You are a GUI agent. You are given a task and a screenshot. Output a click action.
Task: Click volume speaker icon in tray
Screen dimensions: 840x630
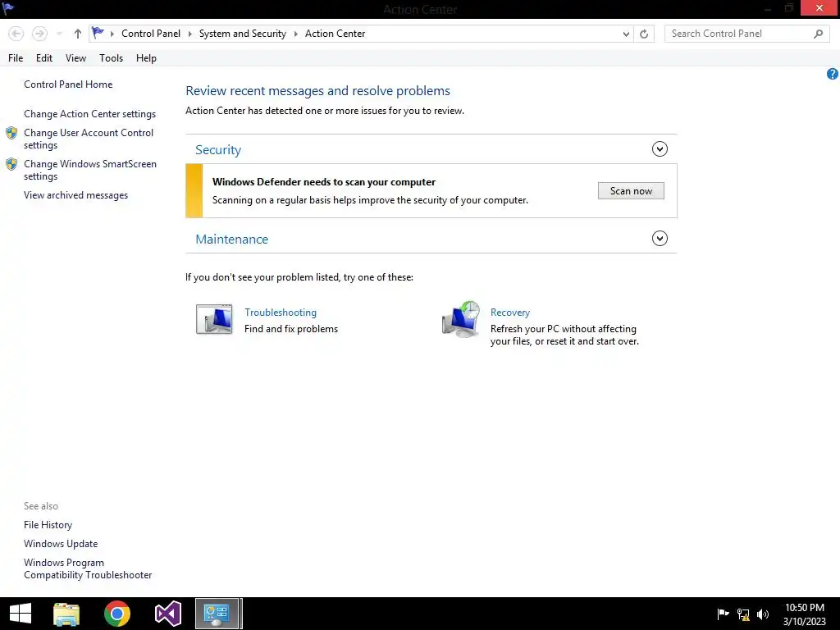click(763, 614)
